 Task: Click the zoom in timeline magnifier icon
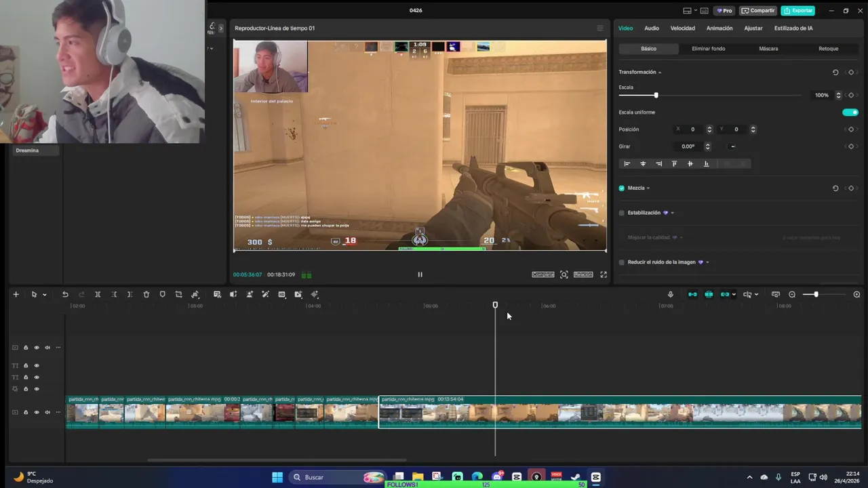pyautogui.click(x=856, y=294)
